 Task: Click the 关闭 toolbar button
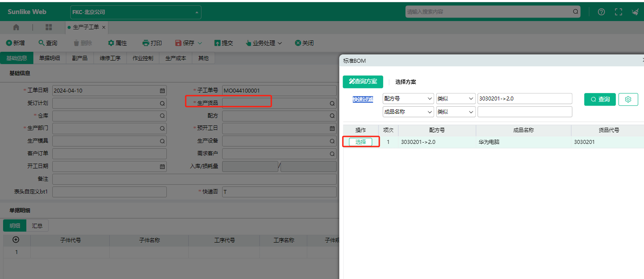coord(304,43)
